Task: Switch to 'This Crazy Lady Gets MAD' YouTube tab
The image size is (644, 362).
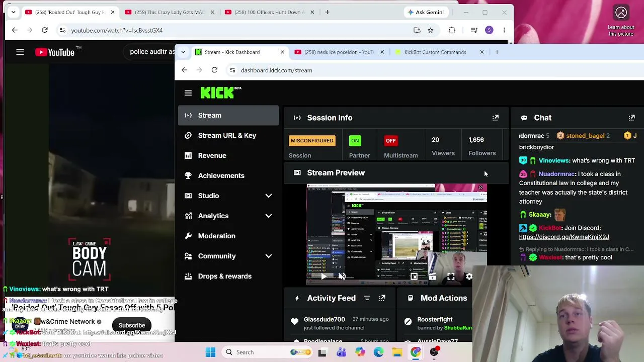Action: coord(169,12)
